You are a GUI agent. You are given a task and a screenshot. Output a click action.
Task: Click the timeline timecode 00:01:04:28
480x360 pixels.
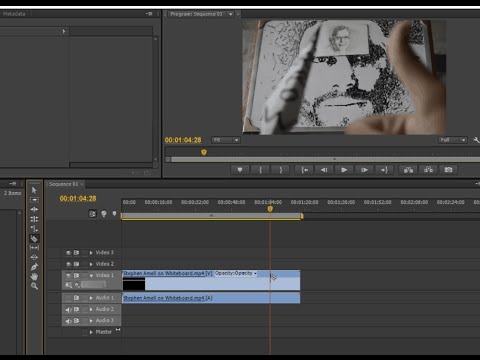pos(78,198)
